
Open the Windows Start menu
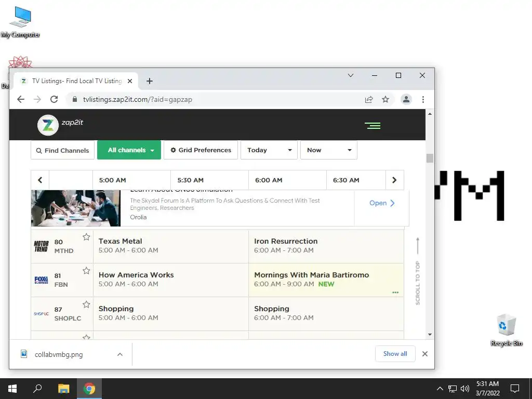(x=12, y=389)
